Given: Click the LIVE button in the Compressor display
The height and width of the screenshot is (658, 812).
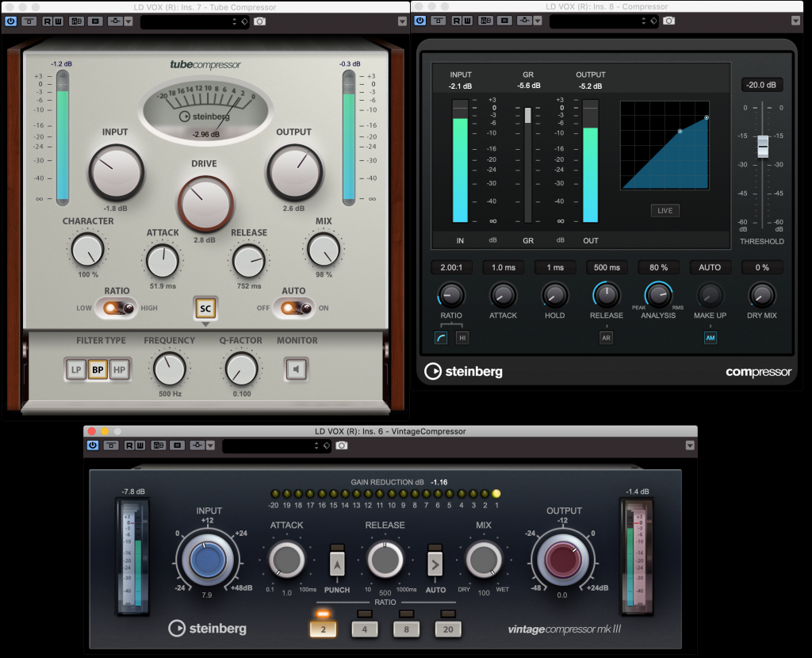Looking at the screenshot, I should pyautogui.click(x=665, y=210).
